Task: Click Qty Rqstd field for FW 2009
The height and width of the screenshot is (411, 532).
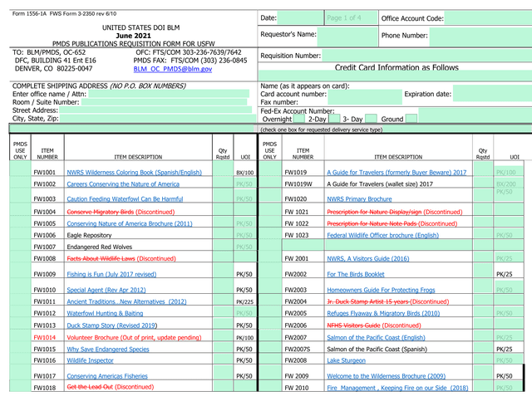Action: tap(483, 372)
